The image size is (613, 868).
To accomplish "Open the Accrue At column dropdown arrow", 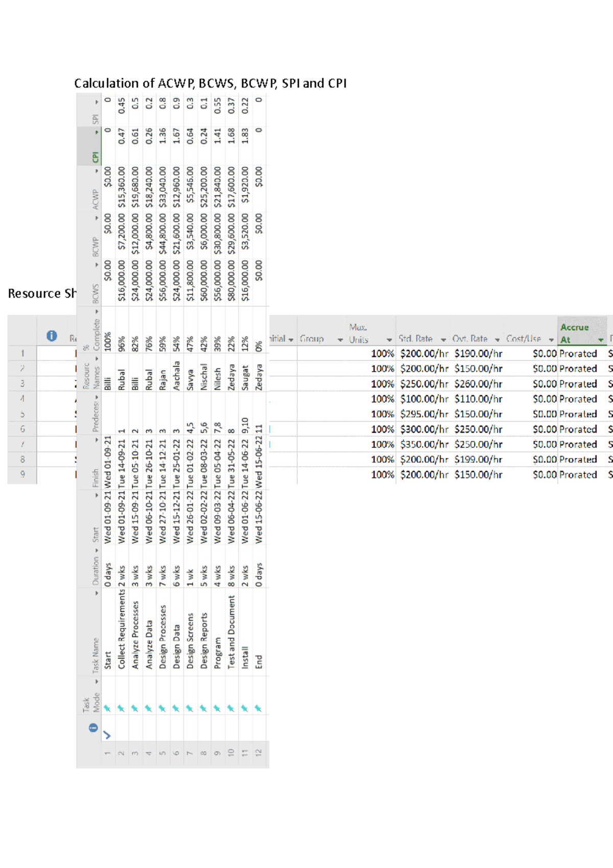I will (x=601, y=340).
